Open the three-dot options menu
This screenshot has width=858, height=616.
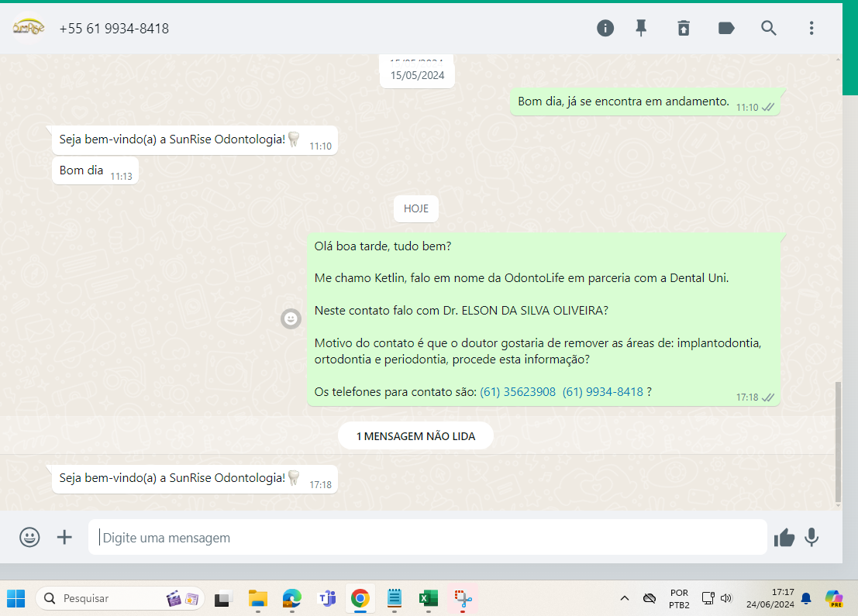click(811, 28)
